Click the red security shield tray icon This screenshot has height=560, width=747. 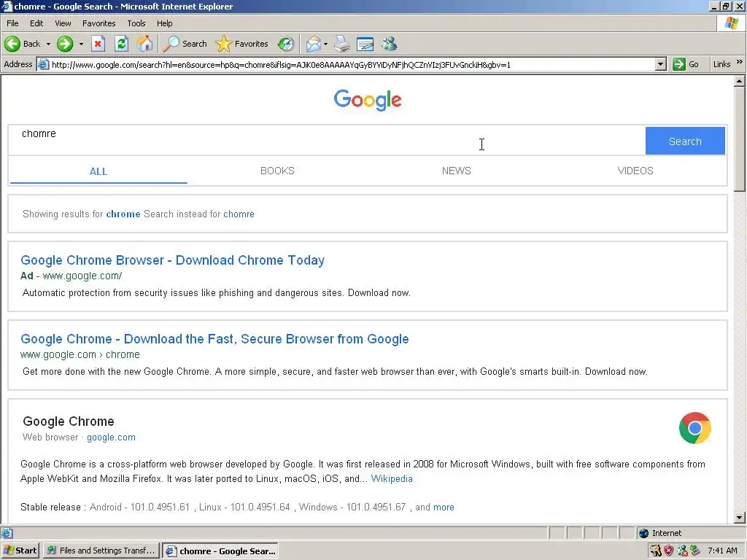669,551
